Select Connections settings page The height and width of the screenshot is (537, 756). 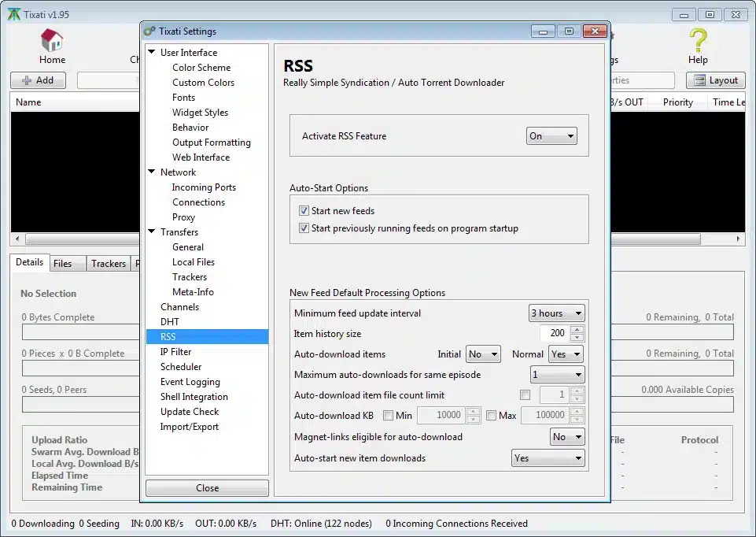point(199,202)
